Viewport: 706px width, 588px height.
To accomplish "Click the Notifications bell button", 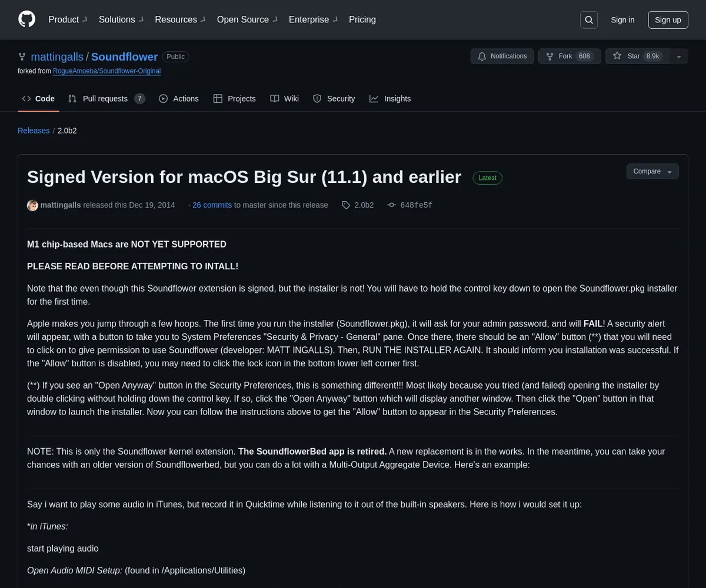I will pyautogui.click(x=502, y=56).
